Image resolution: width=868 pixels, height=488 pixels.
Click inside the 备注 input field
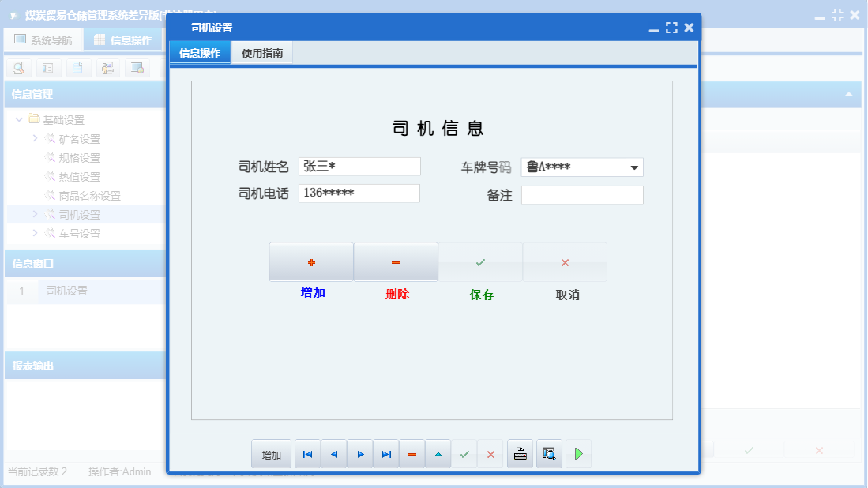click(x=582, y=194)
